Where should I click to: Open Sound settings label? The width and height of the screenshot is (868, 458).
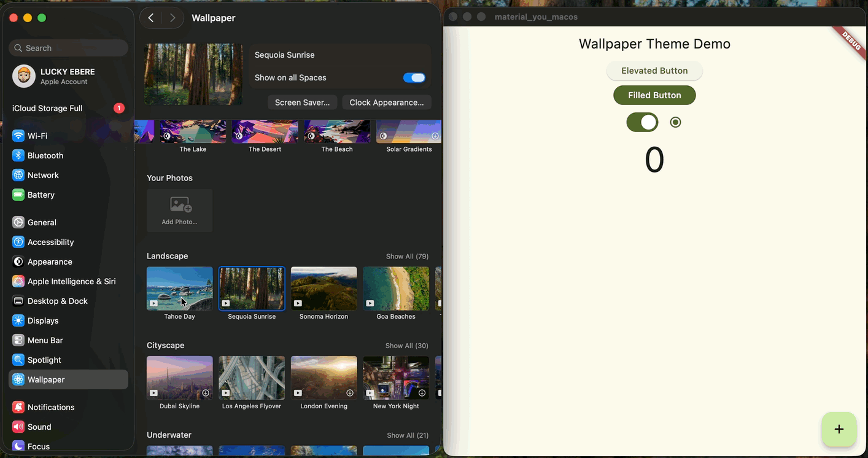click(39, 427)
